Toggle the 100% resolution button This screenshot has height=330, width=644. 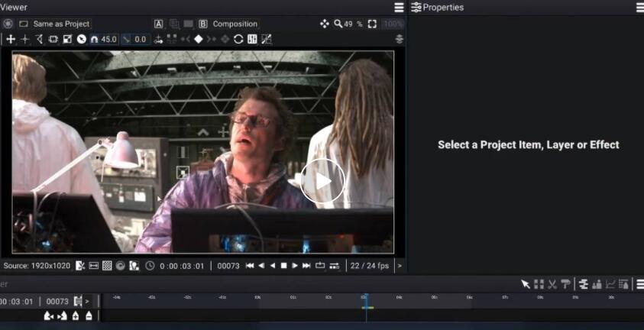click(x=393, y=24)
